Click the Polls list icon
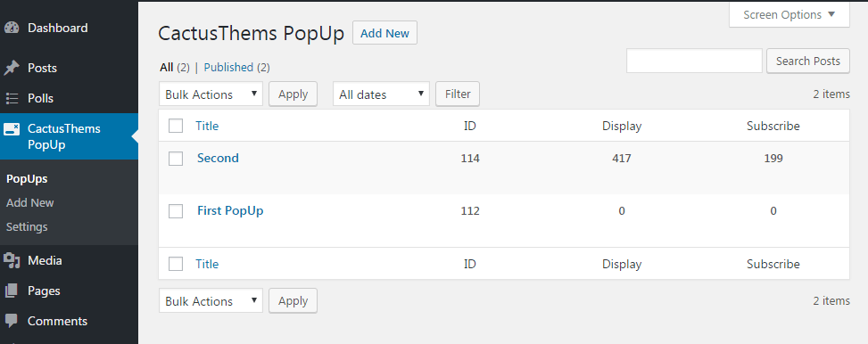 click(x=11, y=98)
